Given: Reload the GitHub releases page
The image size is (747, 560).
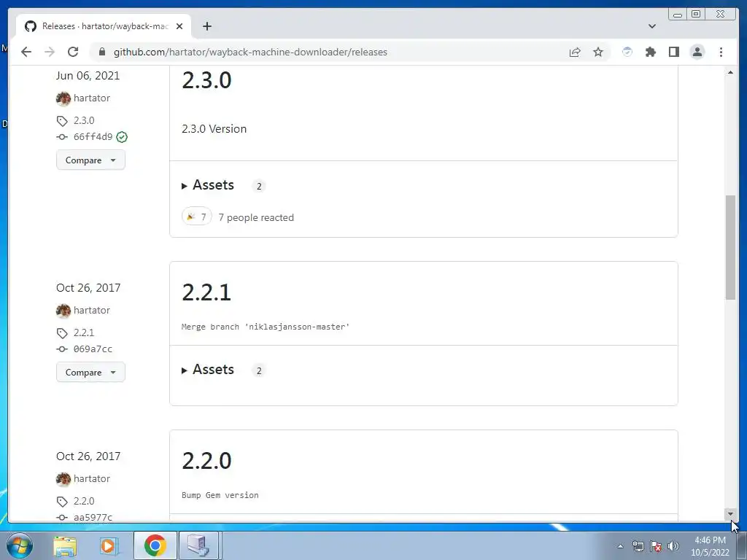Looking at the screenshot, I should coord(73,52).
